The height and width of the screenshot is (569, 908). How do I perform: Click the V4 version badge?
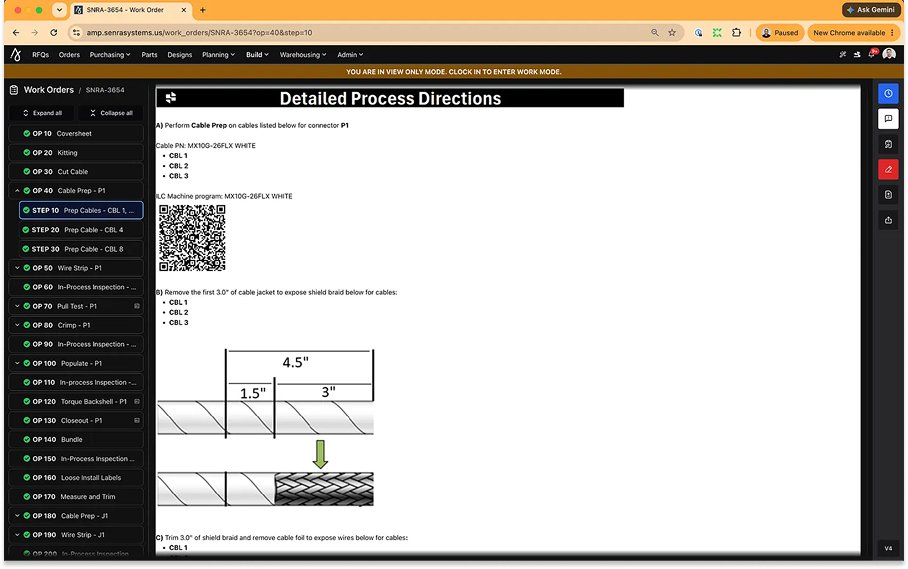[888, 548]
